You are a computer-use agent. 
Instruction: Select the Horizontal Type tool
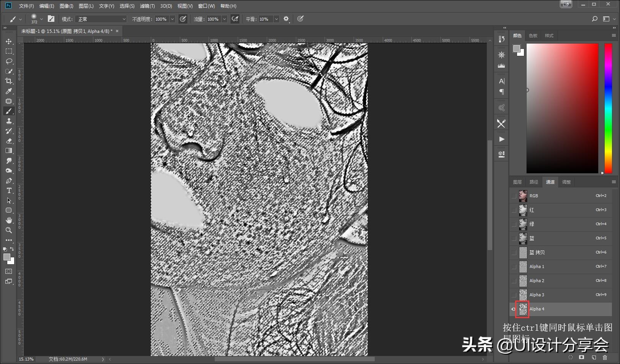tap(9, 190)
